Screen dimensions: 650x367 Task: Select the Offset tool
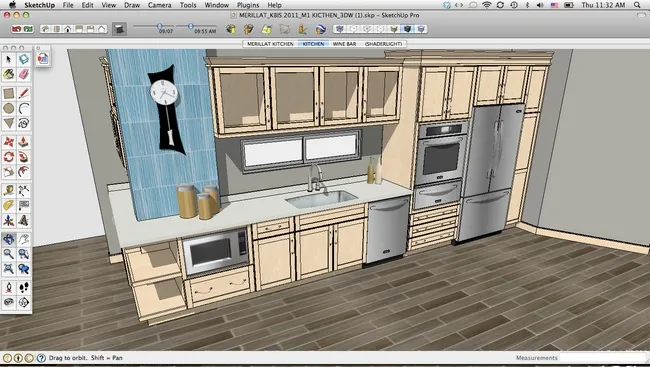coord(24,172)
